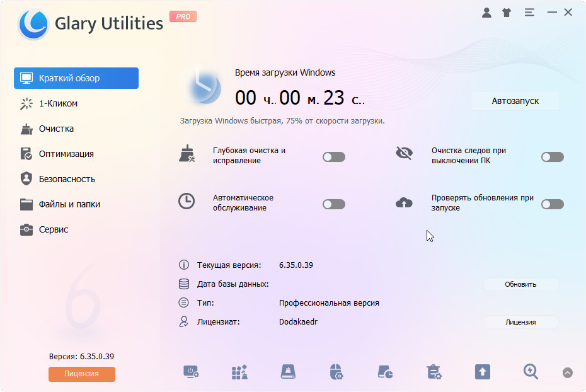Open the Очистка section in sidebar
The width and height of the screenshot is (586, 392).
[56, 129]
